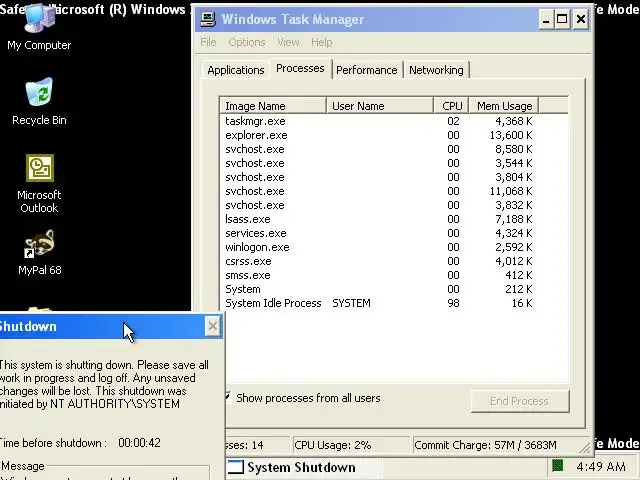
Task: Switch to the Processes tab
Action: (x=300, y=68)
